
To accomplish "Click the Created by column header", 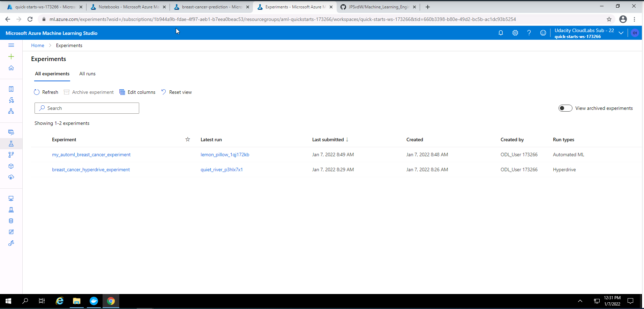I will coord(512,140).
